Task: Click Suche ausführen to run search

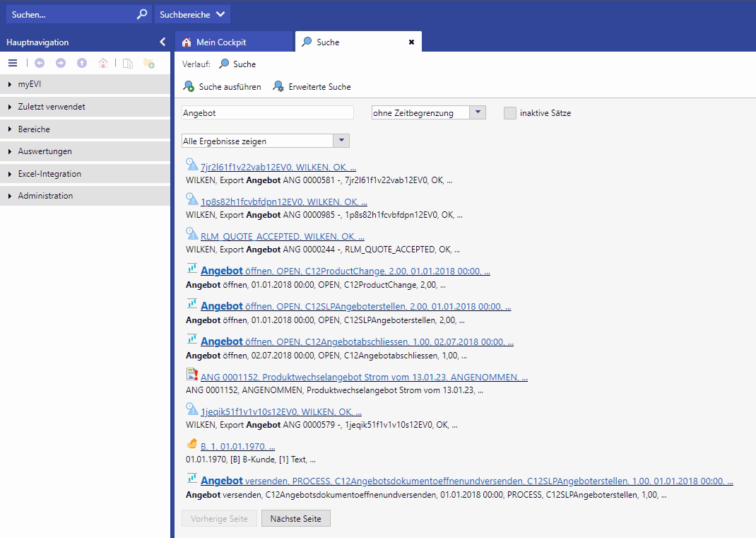Action: (x=222, y=87)
